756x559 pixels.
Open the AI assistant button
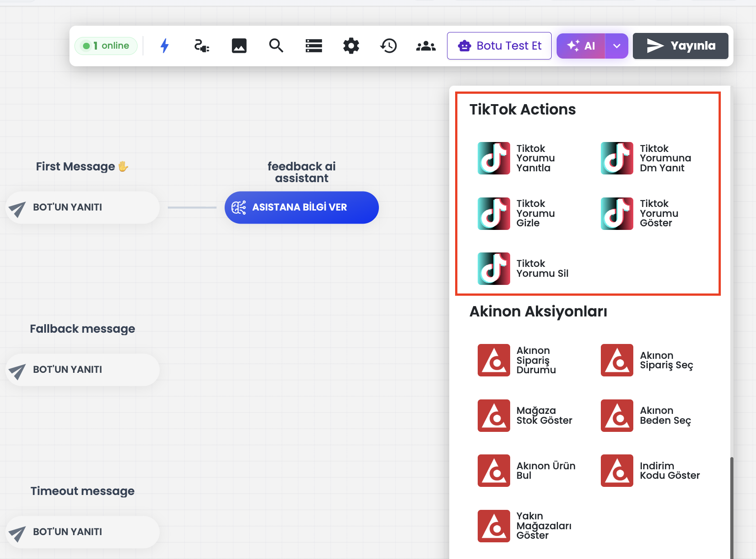tap(581, 46)
